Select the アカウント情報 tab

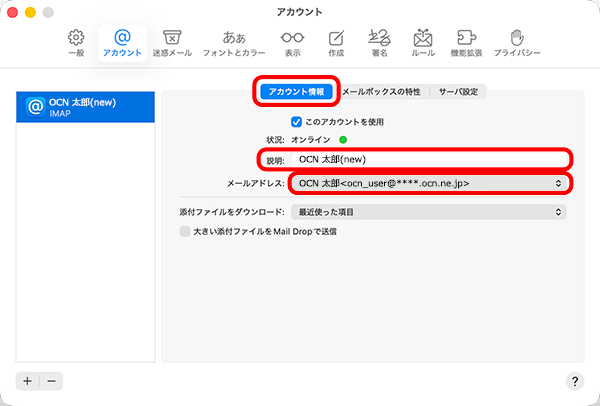point(296,91)
